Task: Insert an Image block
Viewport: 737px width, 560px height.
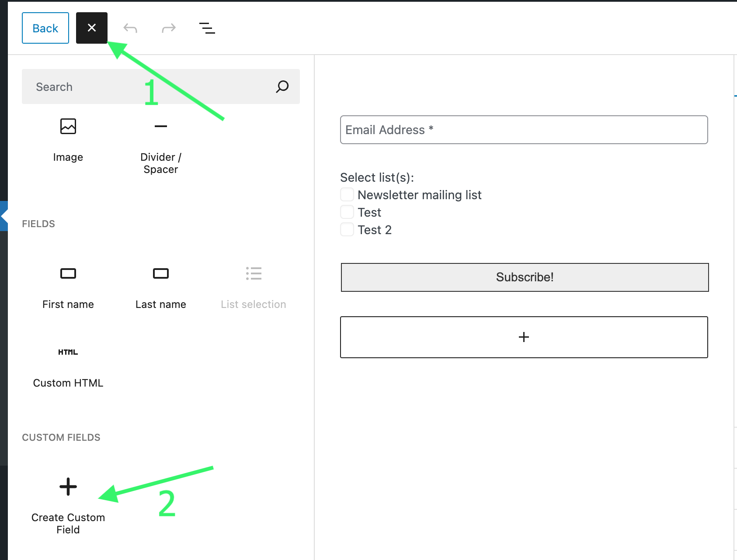Action: click(x=68, y=140)
